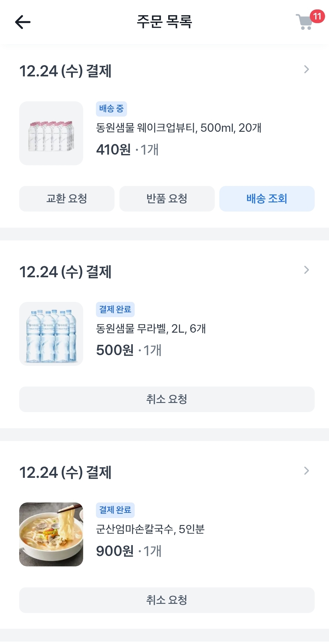Tap the 군산엄마손칼국수, 5인분 product name
Viewport: 329px width, 644px height.
[x=150, y=529]
